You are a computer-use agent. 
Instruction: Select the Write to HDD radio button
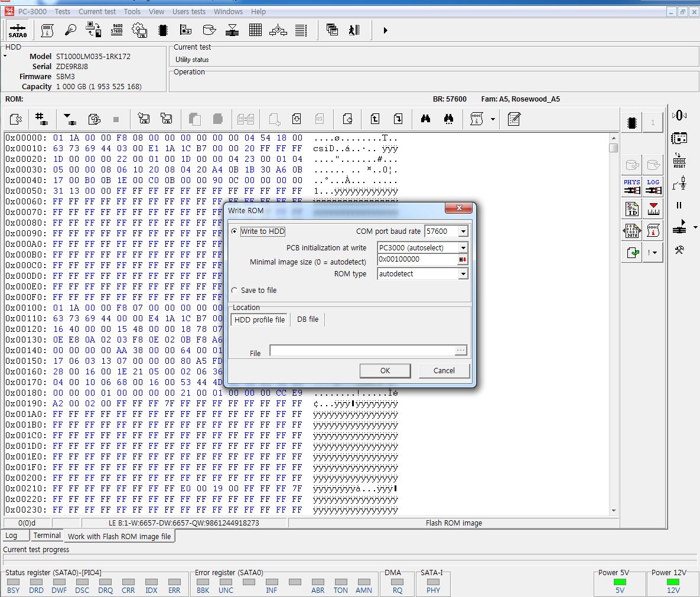coord(235,231)
